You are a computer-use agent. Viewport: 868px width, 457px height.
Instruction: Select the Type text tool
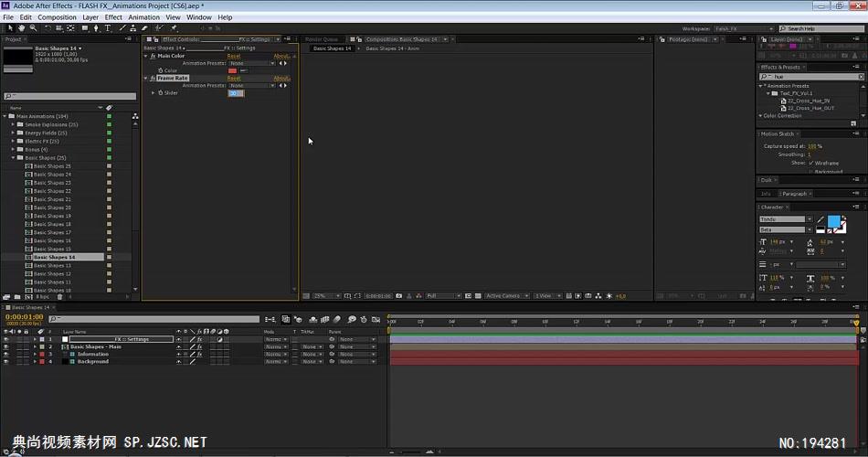coord(108,27)
